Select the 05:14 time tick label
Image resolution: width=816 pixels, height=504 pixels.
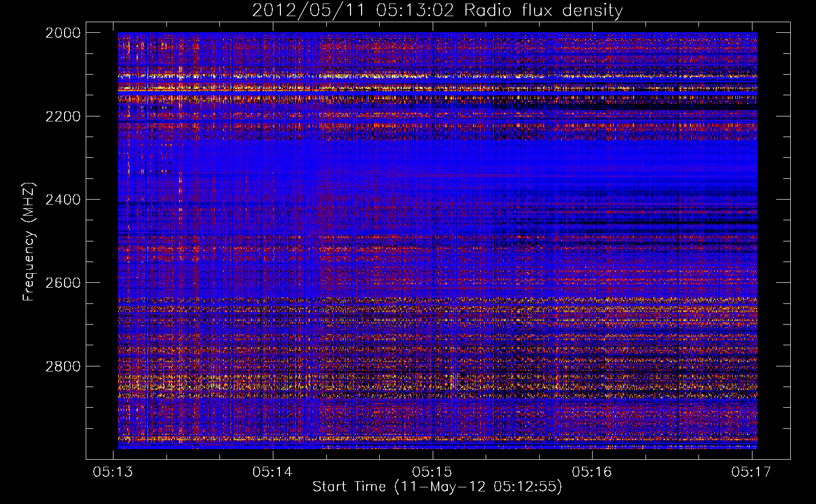(273, 472)
